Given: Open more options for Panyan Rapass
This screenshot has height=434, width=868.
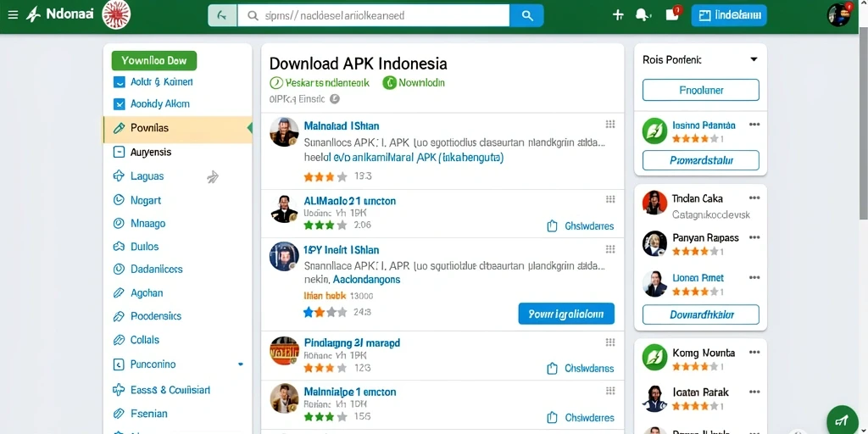Looking at the screenshot, I should (754, 237).
